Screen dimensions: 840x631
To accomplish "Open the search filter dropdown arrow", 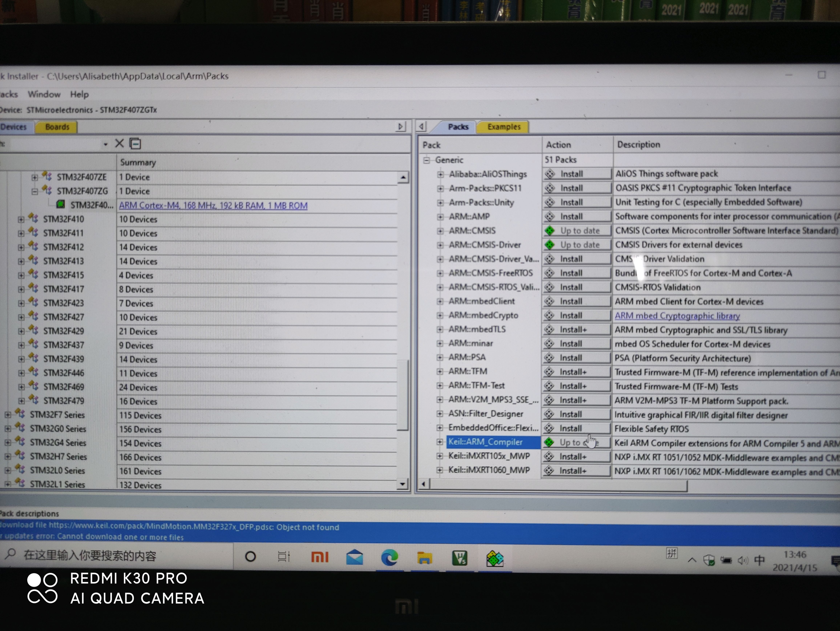I will 106,144.
